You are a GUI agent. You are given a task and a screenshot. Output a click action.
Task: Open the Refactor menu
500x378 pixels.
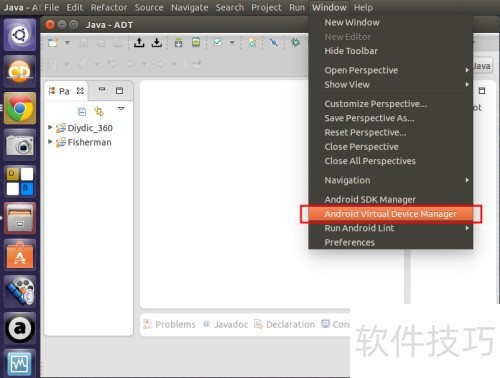(109, 7)
